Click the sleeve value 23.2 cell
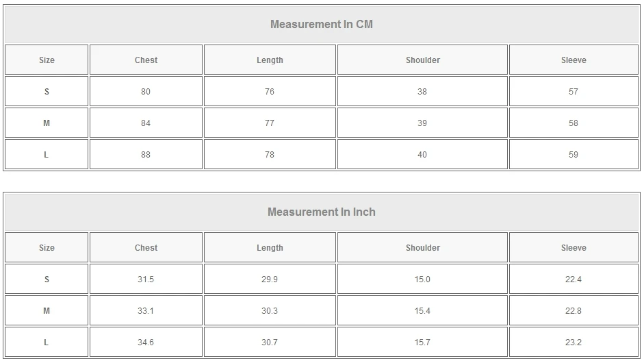The image size is (644, 361). 574,343
